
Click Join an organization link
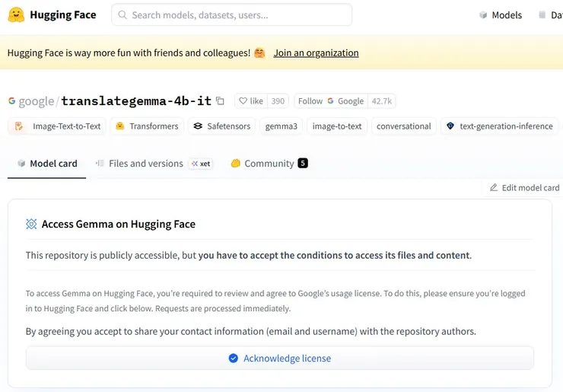coord(316,53)
